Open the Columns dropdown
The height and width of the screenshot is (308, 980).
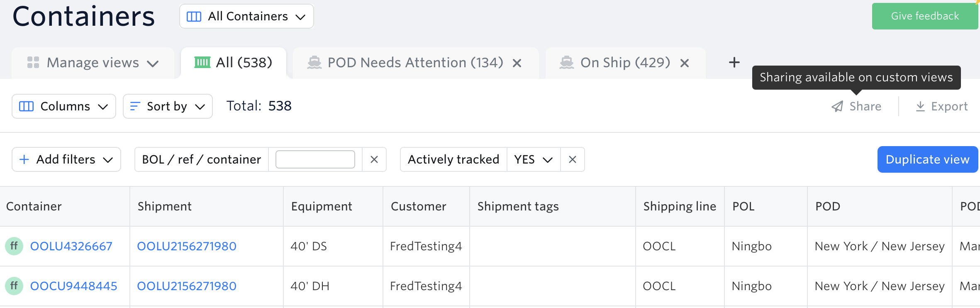point(64,107)
